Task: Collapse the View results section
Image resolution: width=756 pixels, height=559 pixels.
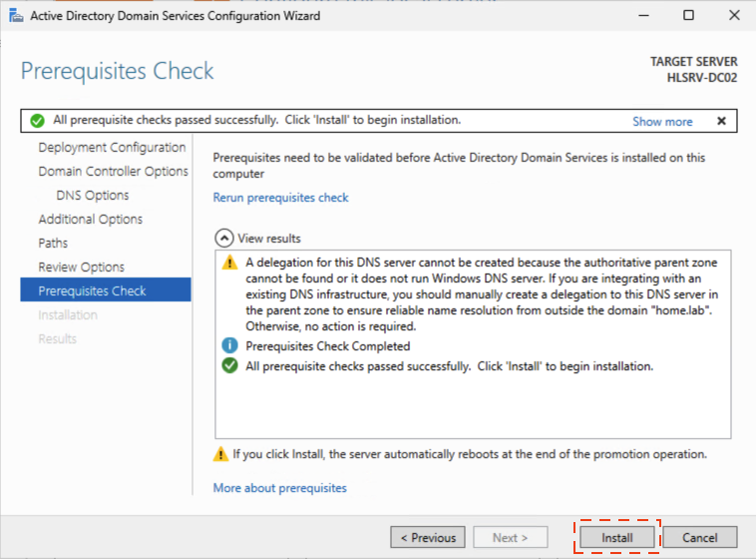Action: tap(224, 239)
